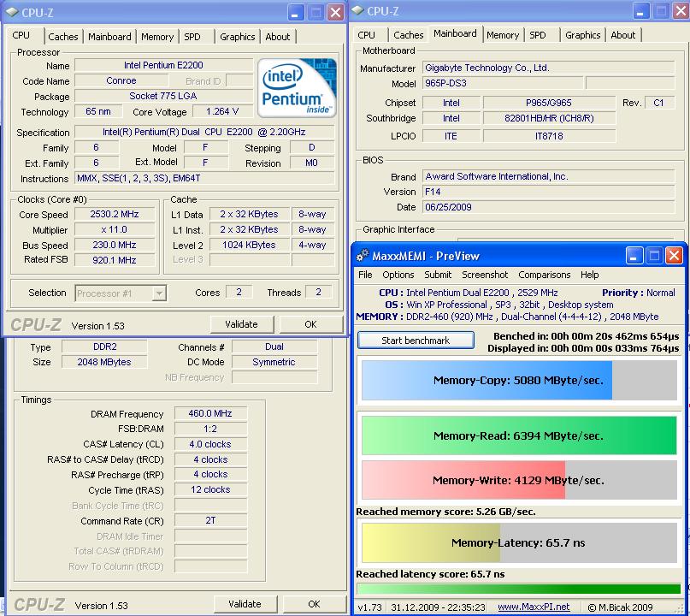The height and width of the screenshot is (616, 690).
Task: Click the MaxxMEM gear icon in title bar
Action: point(363,255)
